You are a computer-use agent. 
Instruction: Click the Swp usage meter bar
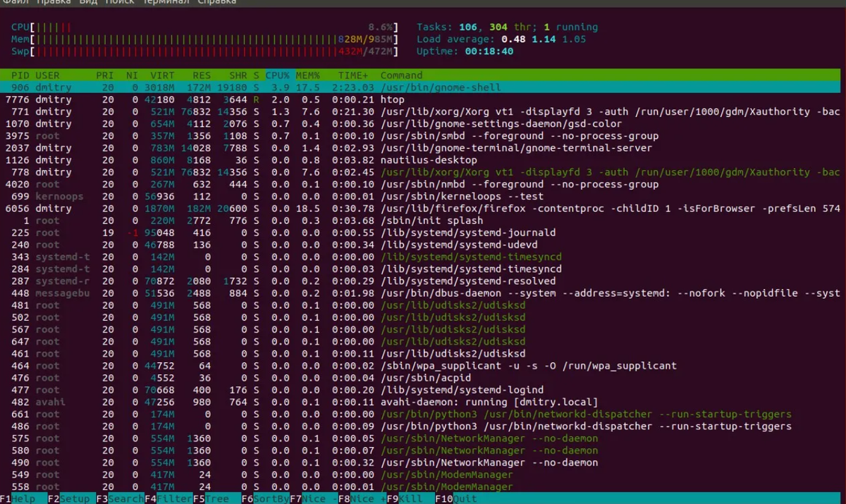[204, 51]
